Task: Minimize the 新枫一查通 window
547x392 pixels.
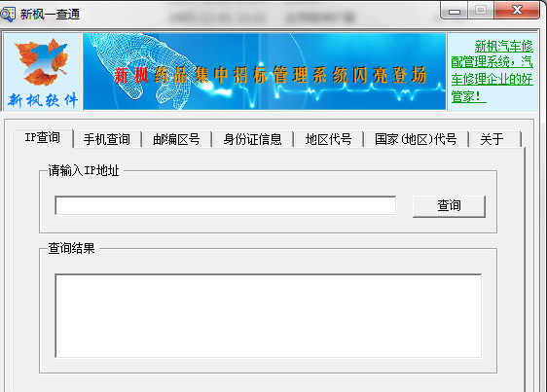Action: pyautogui.click(x=455, y=11)
